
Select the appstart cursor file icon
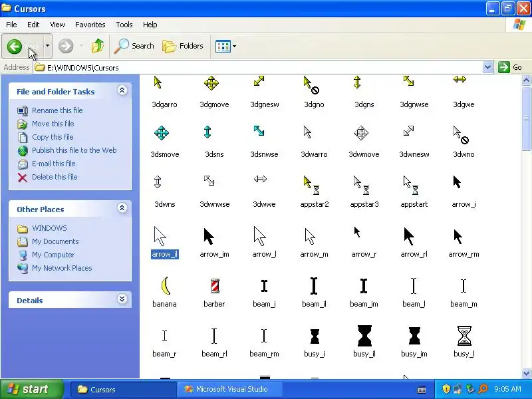coord(411,186)
